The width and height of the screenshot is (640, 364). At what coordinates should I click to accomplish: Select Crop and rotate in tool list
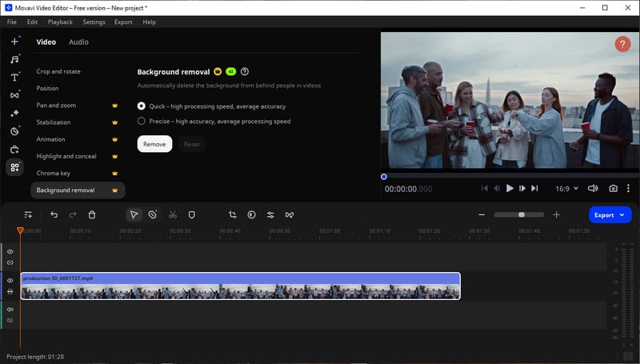58,71
